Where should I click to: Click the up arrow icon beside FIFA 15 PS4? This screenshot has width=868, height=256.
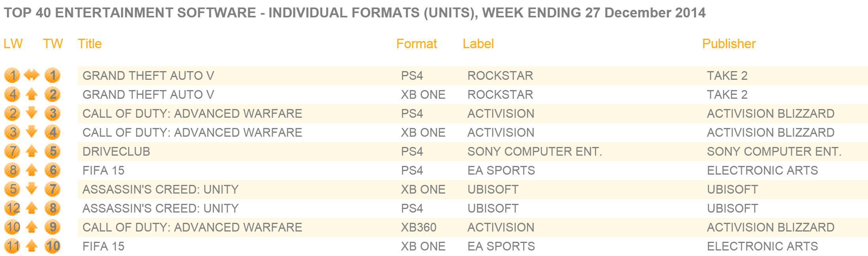[32, 170]
